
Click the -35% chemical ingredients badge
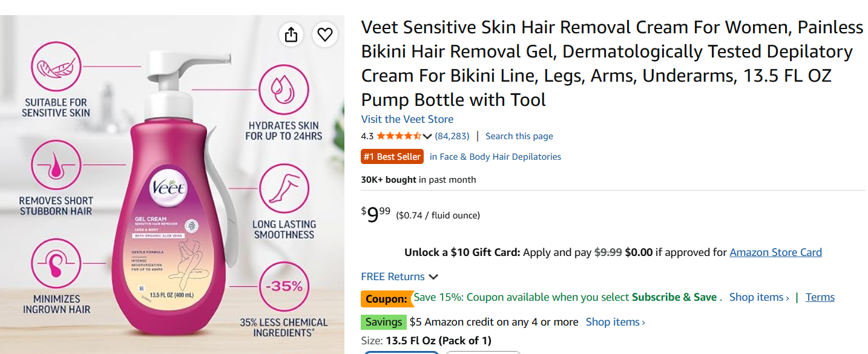[x=284, y=287]
